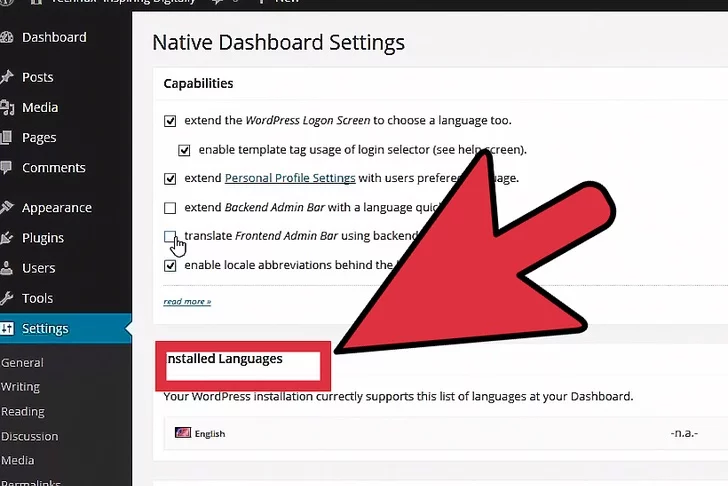Image resolution: width=728 pixels, height=486 pixels.
Task: Open the Personal Profile Settings link
Action: [290, 178]
